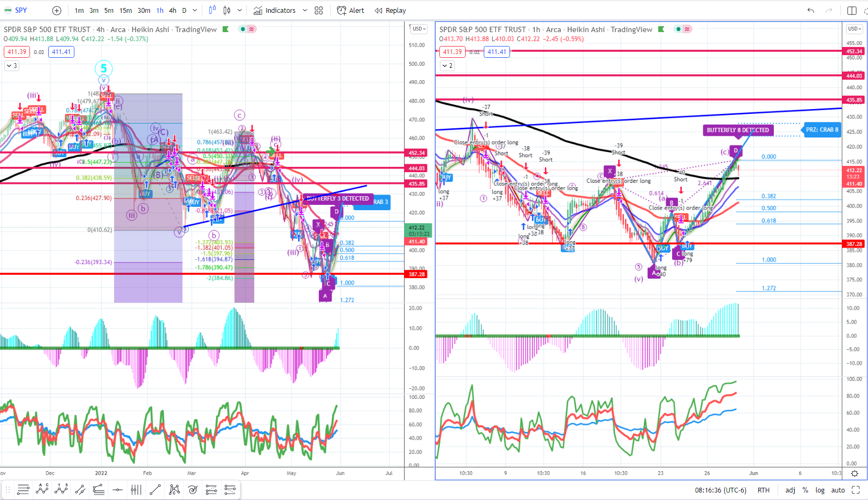Select the horizontal lines drawing tool
The width and height of the screenshot is (868, 500).
(x=23, y=489)
